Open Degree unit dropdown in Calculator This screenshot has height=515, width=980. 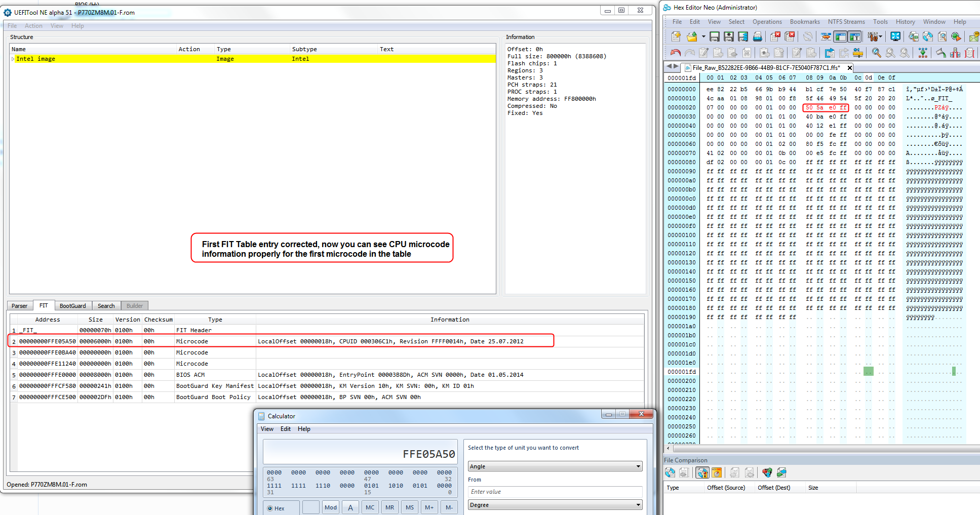[555, 505]
